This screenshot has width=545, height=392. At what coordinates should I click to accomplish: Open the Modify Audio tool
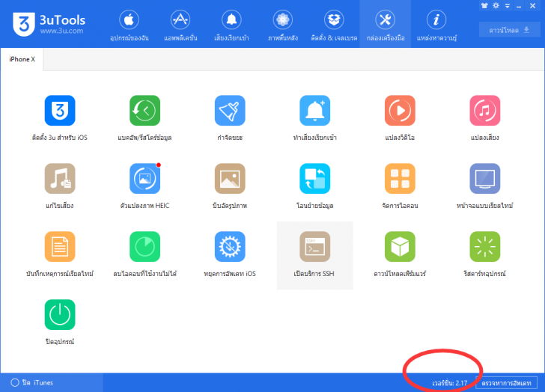(x=60, y=179)
